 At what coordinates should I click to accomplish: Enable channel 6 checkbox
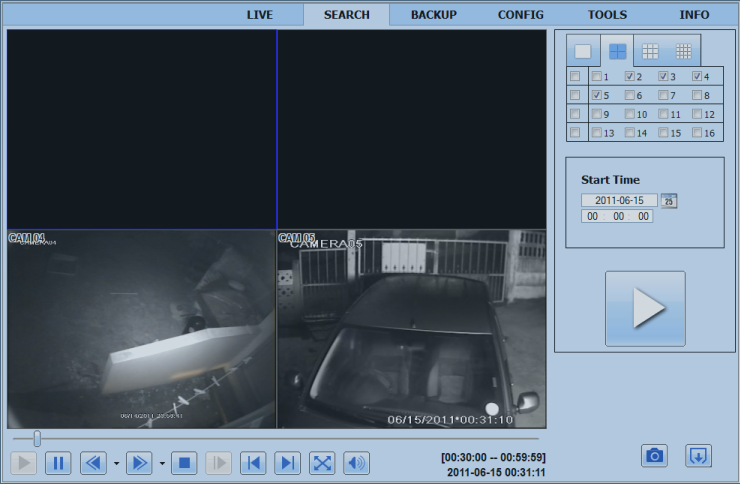630,96
